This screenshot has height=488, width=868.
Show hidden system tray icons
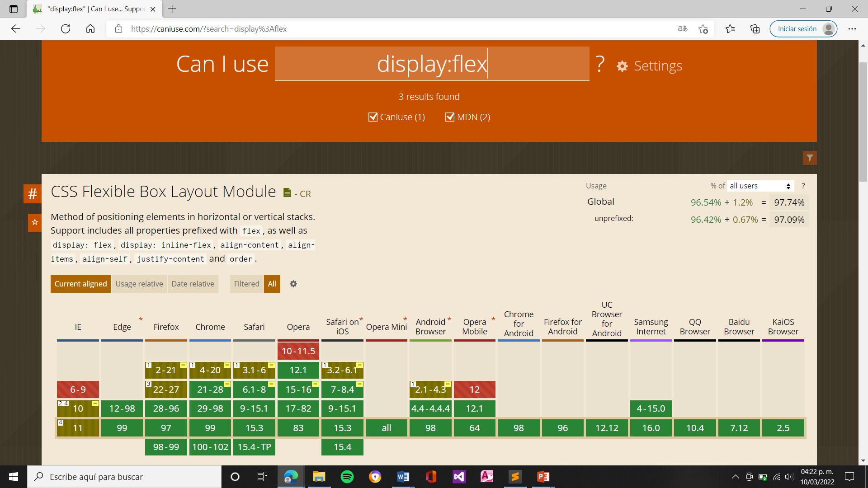(736, 477)
